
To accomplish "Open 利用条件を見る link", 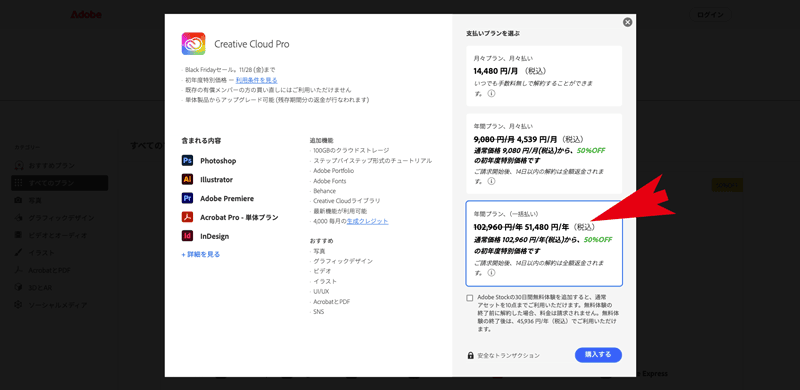I will 257,80.
